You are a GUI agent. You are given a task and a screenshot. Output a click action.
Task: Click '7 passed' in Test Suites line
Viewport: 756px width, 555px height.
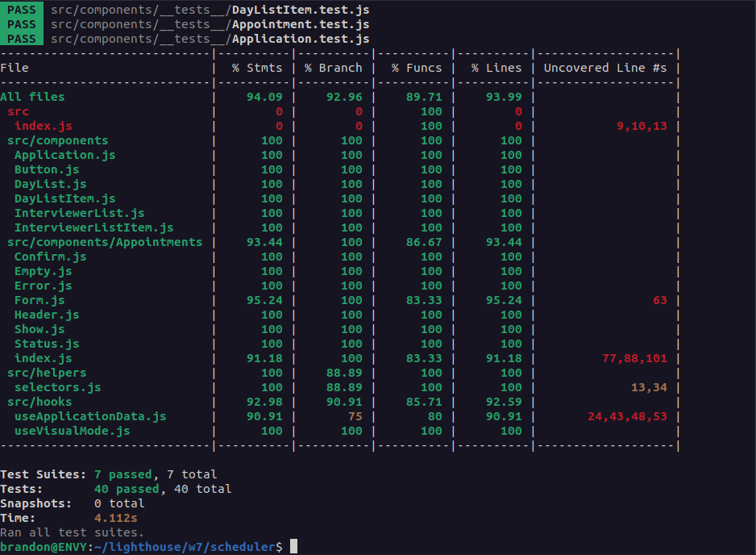pyautogui.click(x=123, y=474)
